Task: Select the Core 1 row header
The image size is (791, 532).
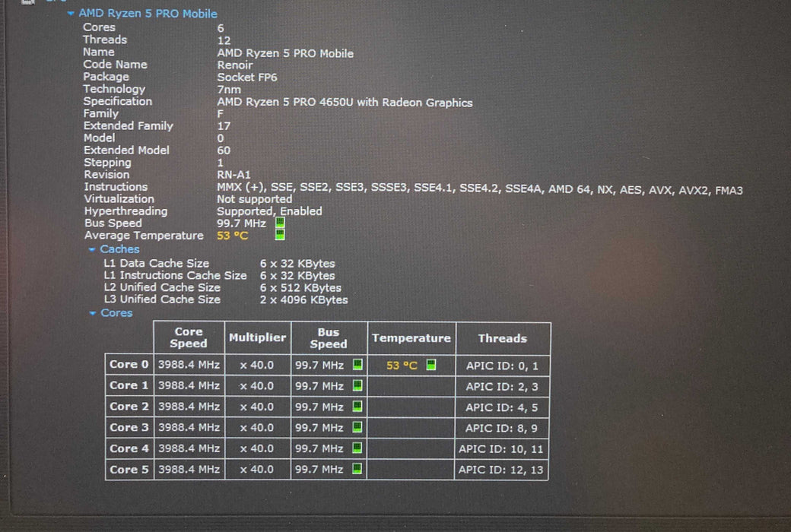Action: 129,385
